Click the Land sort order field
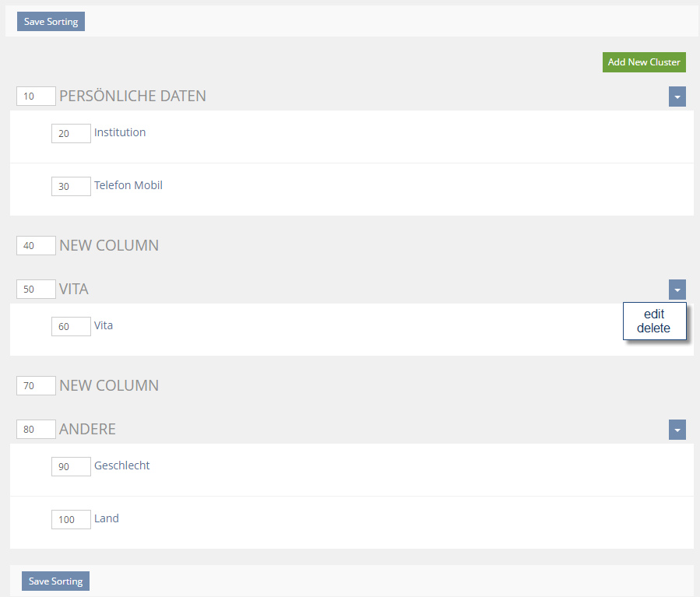This screenshot has height=597, width=700. click(x=71, y=520)
